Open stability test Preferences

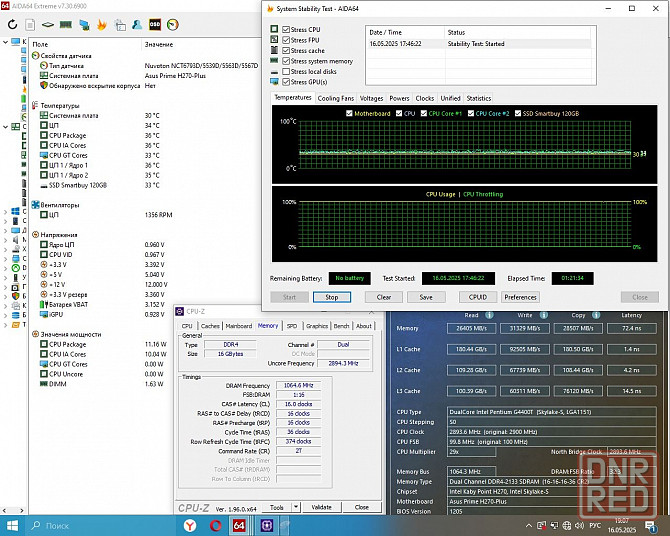coord(520,297)
